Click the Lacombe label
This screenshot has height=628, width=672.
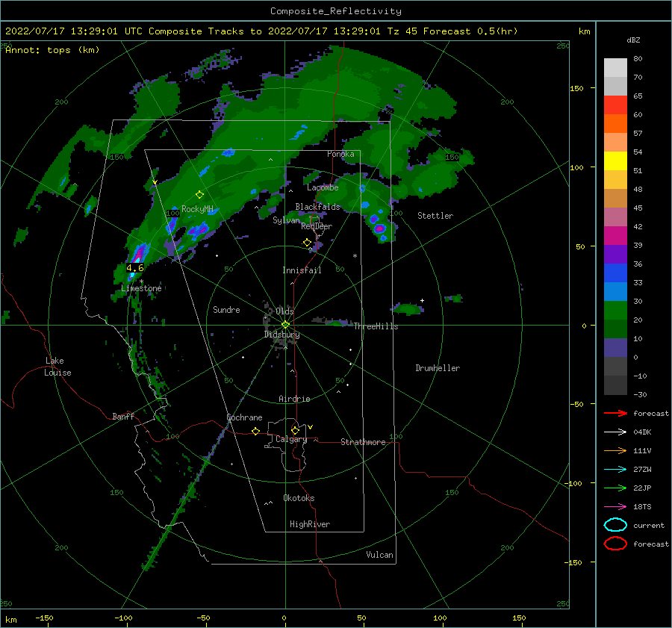pyautogui.click(x=323, y=187)
